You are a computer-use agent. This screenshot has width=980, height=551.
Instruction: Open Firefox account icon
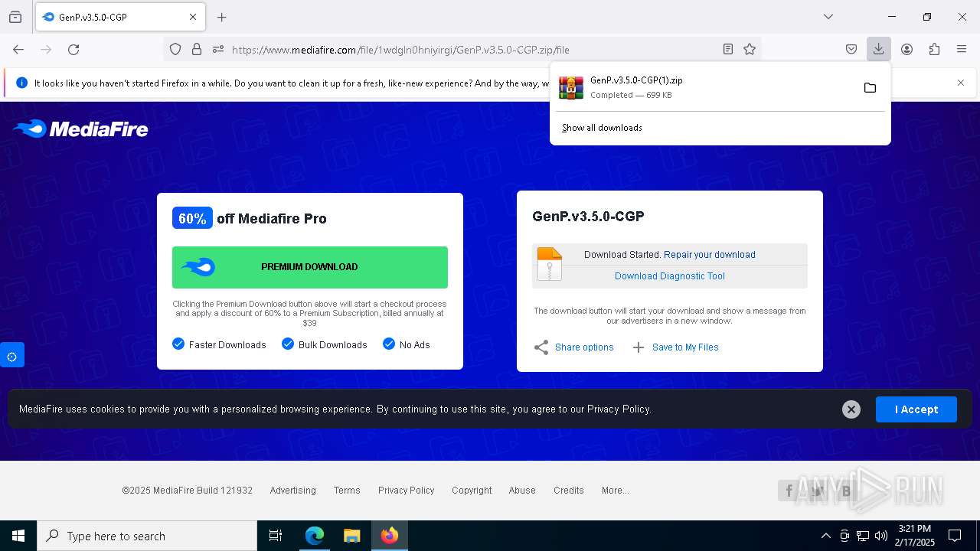906,49
